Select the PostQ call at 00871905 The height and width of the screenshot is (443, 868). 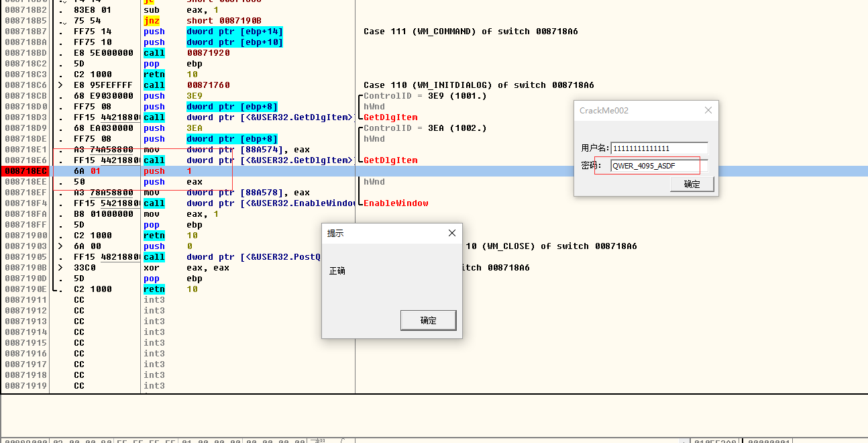[232, 257]
